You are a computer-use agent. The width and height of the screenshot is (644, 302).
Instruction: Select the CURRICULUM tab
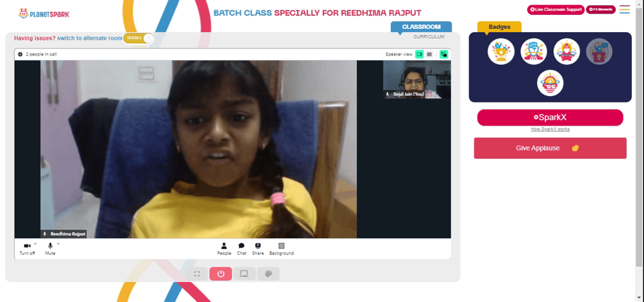coord(429,37)
